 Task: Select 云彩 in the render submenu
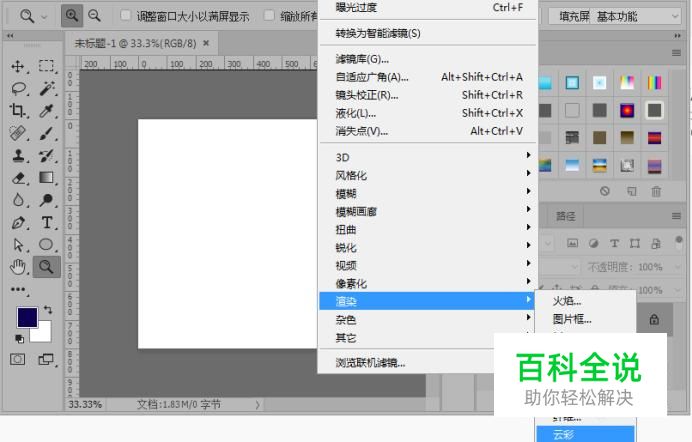pos(586,435)
